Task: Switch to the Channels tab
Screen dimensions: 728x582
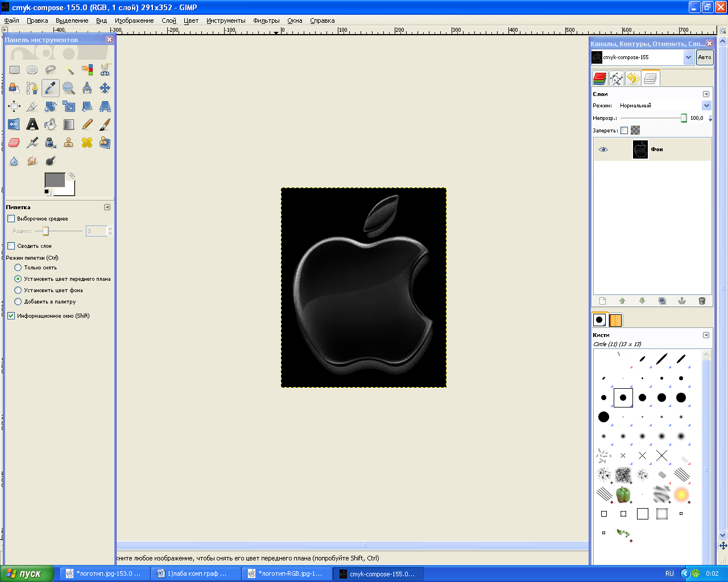Action: [599, 78]
